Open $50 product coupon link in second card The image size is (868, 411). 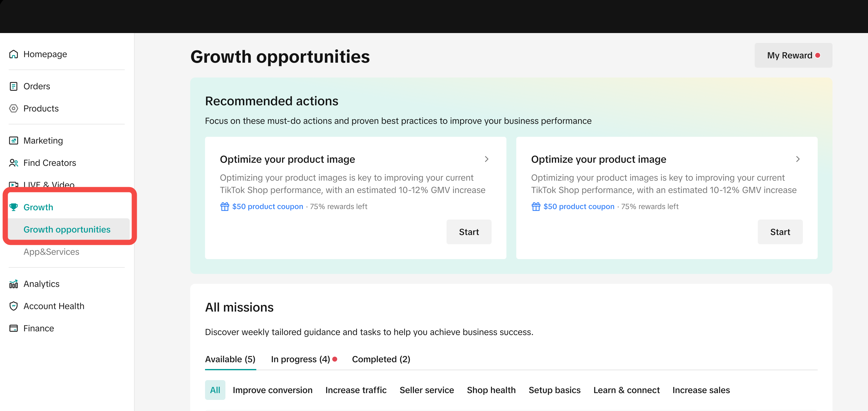[579, 207]
